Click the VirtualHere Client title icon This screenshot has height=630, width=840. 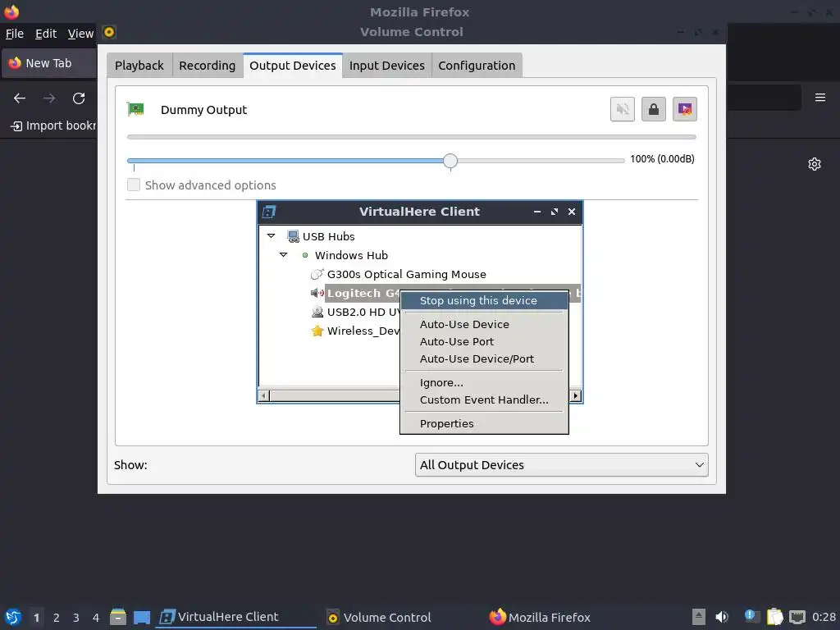tap(269, 212)
